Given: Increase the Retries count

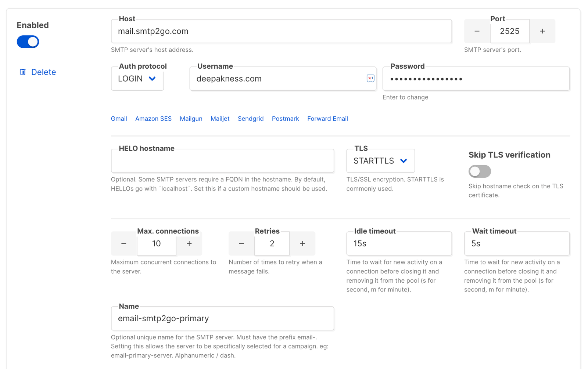Looking at the screenshot, I should 302,243.
